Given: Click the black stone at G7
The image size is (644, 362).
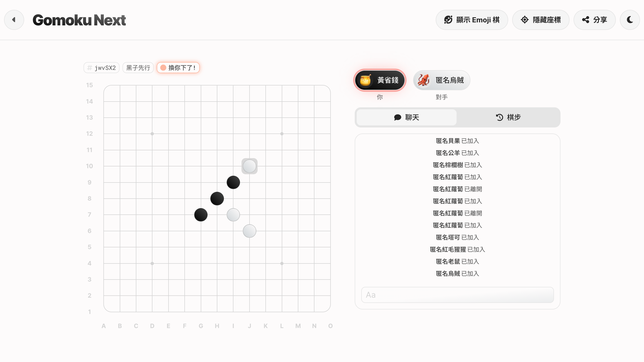Looking at the screenshot, I should [x=201, y=215].
